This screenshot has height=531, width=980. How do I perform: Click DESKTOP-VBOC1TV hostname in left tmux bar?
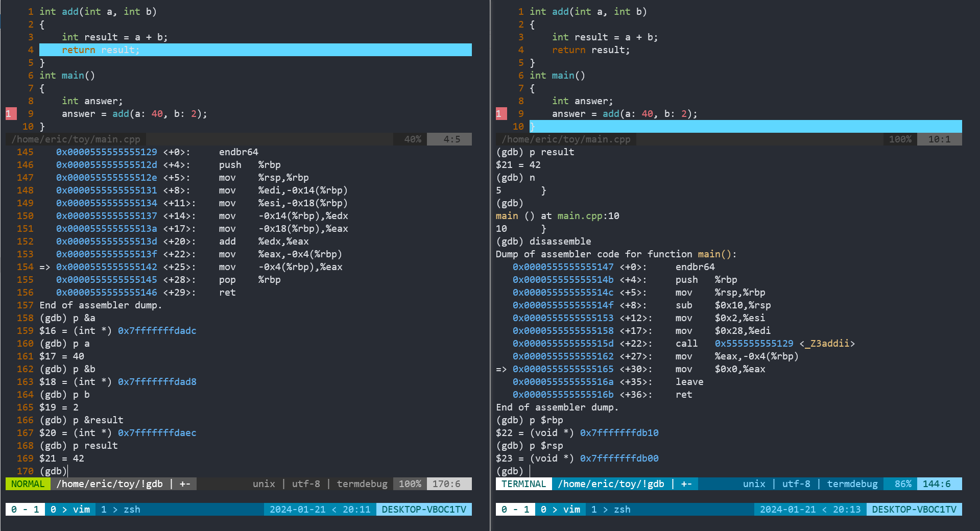pyautogui.click(x=424, y=510)
